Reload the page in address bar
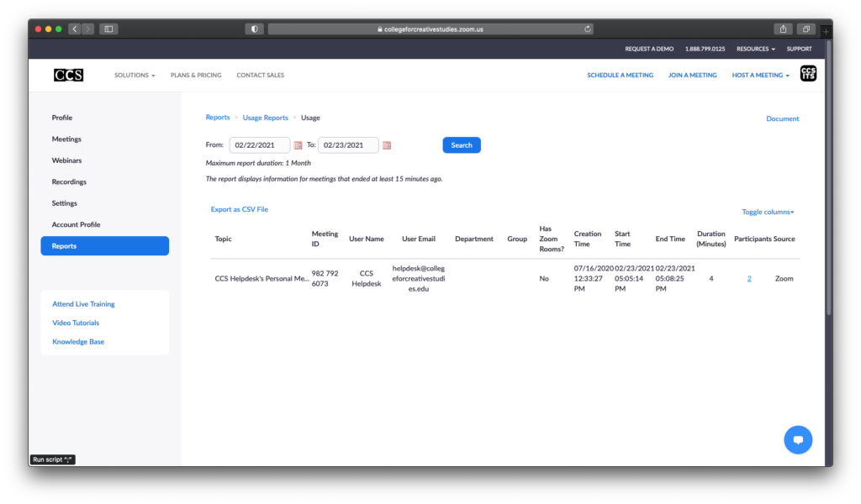 point(588,29)
